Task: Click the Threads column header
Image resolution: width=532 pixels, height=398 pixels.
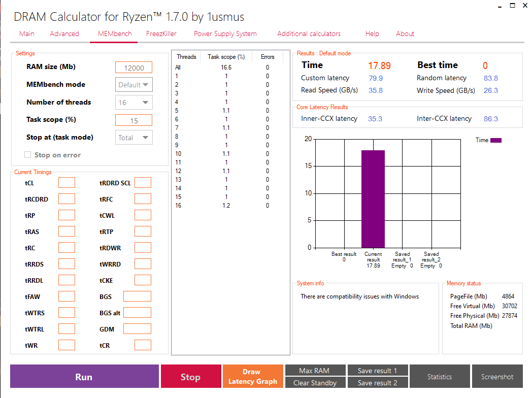Action: [x=186, y=57]
